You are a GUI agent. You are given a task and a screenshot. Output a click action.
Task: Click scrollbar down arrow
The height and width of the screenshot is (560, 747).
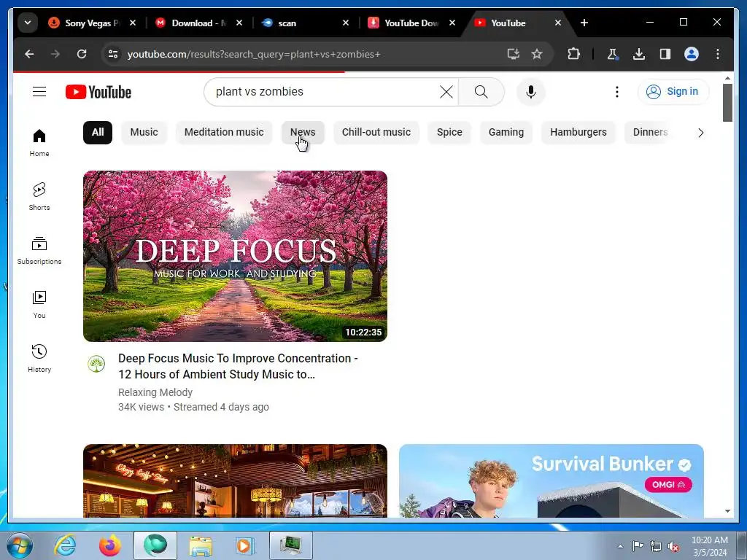727,511
